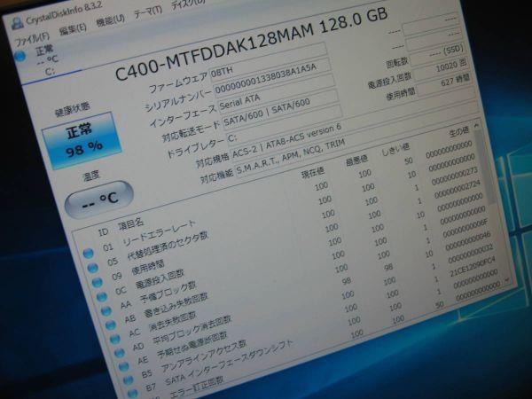The image size is (532, 399).
Task: Click status icon for AD 平均ブロック消去回数
Action: pyautogui.click(x=119, y=354)
